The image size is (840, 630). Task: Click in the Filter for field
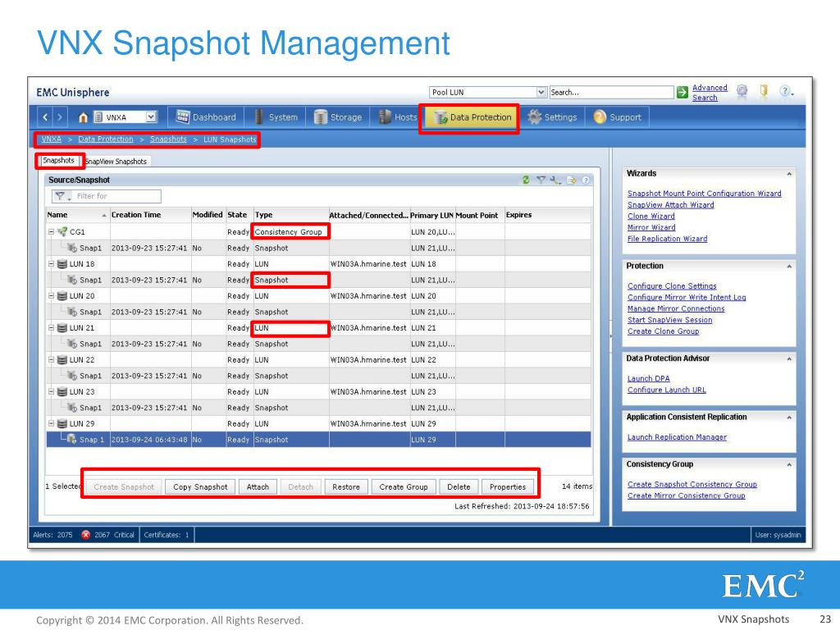click(x=116, y=196)
